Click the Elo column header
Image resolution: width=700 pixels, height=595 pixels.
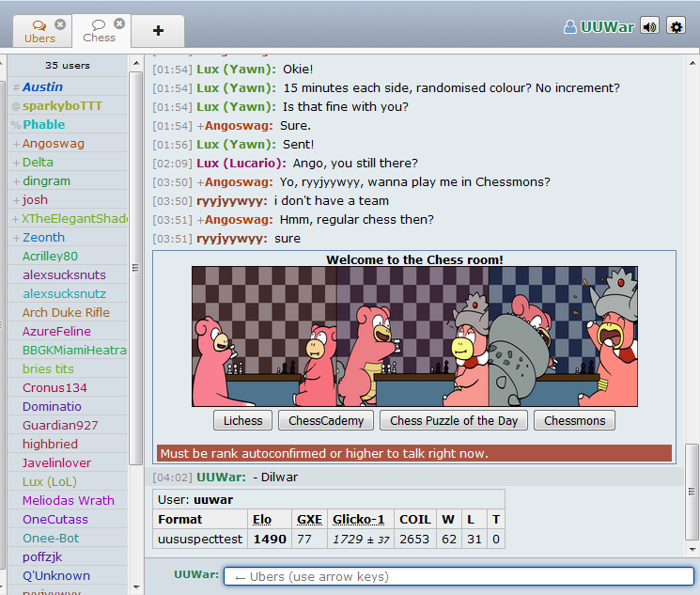[262, 520]
